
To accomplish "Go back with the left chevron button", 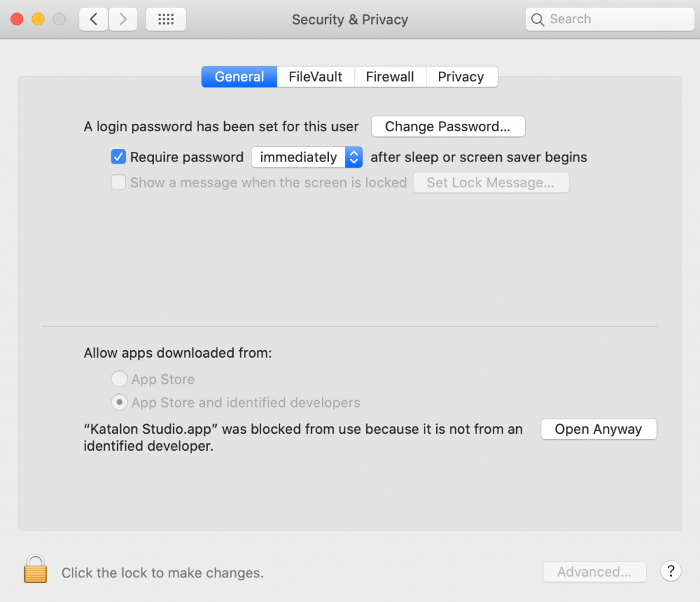I will pos(94,19).
